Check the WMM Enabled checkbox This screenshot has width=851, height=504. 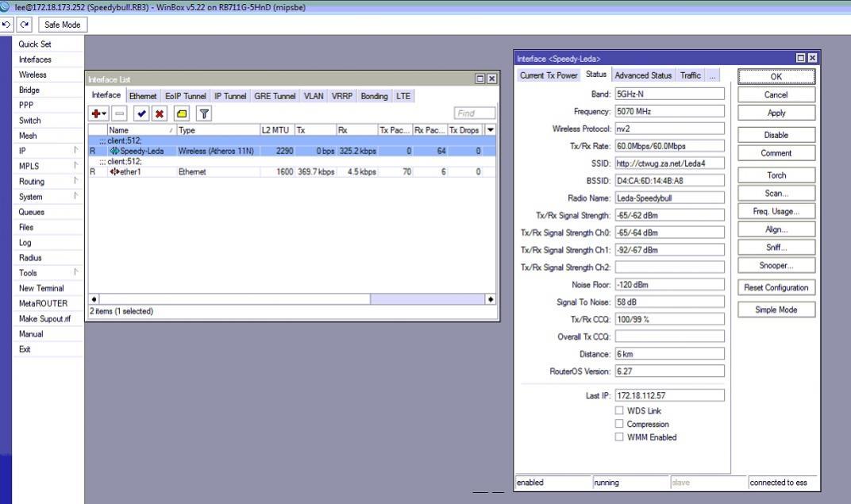[x=619, y=437]
